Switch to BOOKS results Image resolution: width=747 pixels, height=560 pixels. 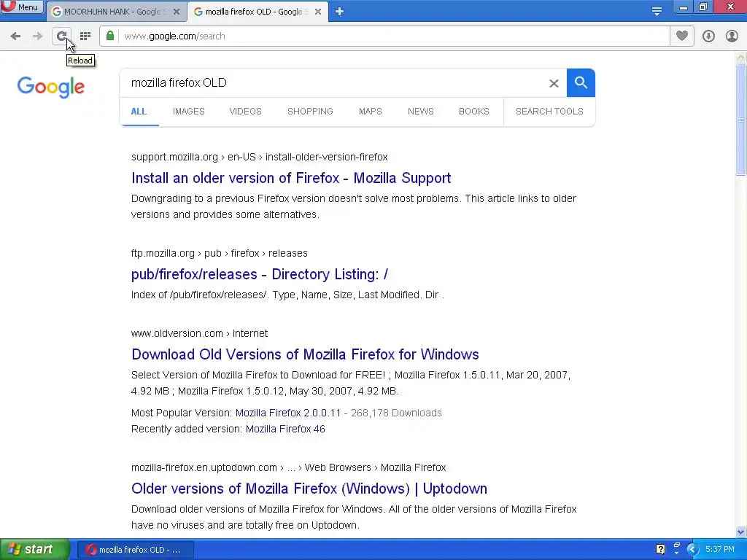click(x=474, y=112)
